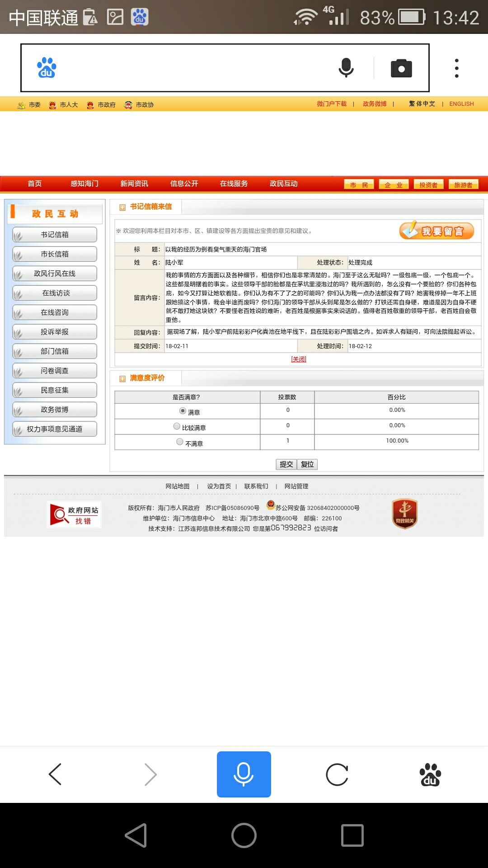Click the 政府网站找错 badge

pos(75,515)
